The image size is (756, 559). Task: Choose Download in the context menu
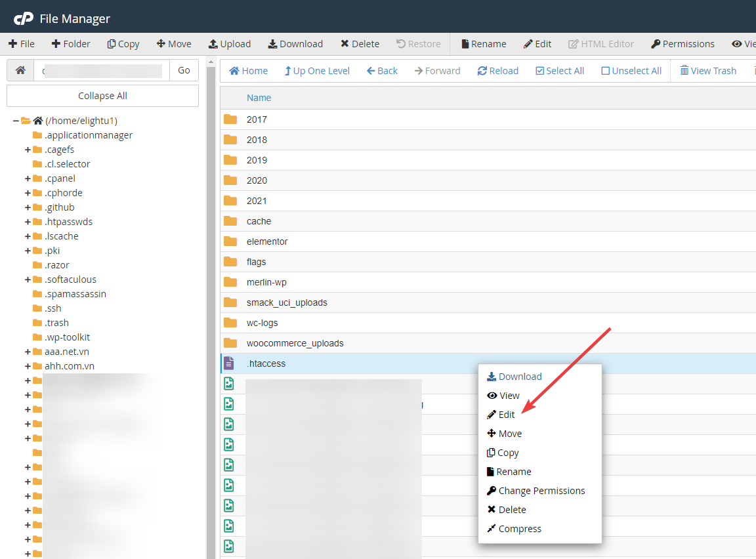coord(514,377)
